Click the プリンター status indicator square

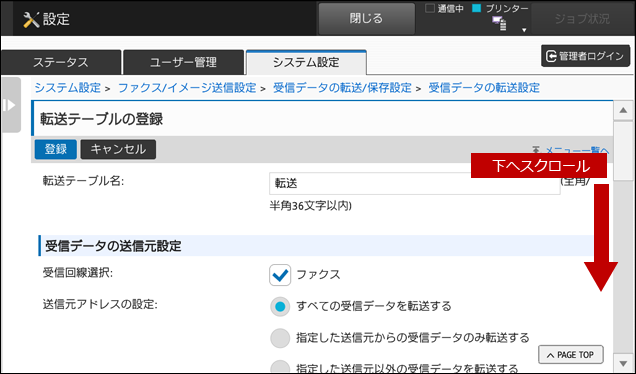[x=477, y=8]
